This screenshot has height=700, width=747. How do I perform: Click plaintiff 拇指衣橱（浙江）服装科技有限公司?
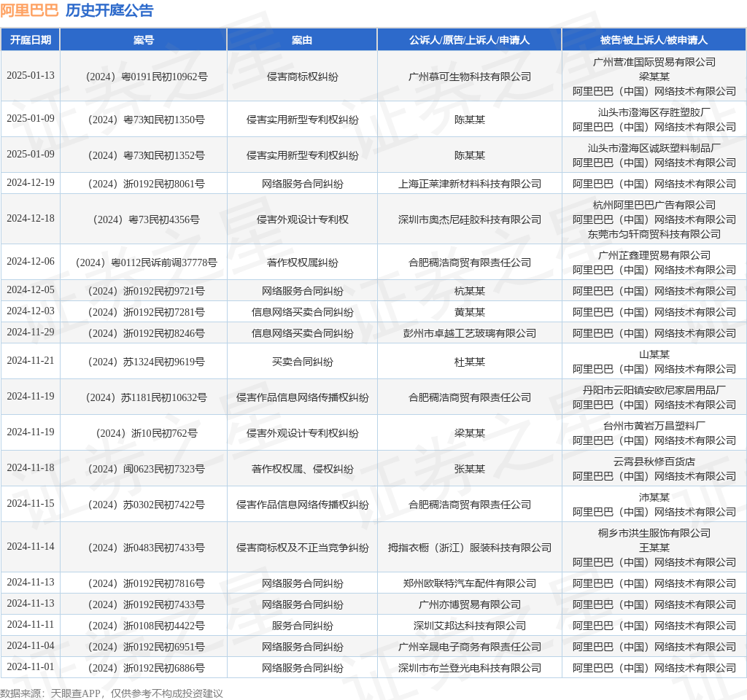pyautogui.click(x=469, y=548)
